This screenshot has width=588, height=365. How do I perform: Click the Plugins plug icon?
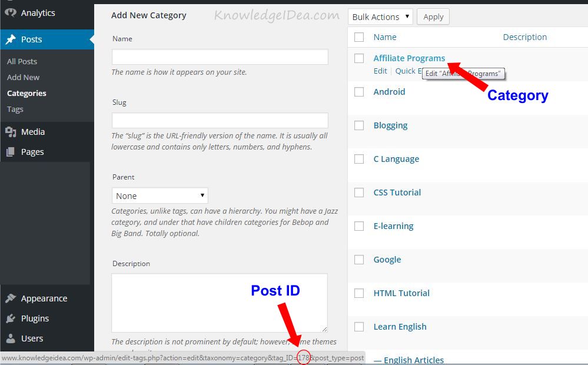[11, 318]
